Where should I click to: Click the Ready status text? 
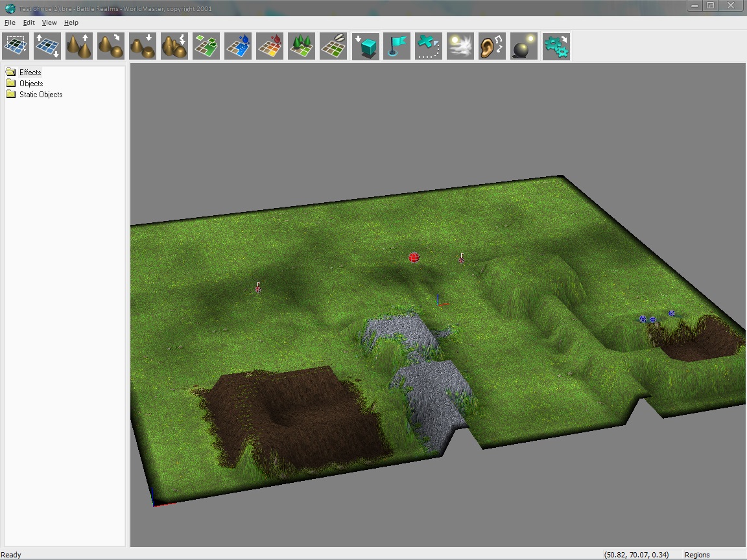[11, 555]
